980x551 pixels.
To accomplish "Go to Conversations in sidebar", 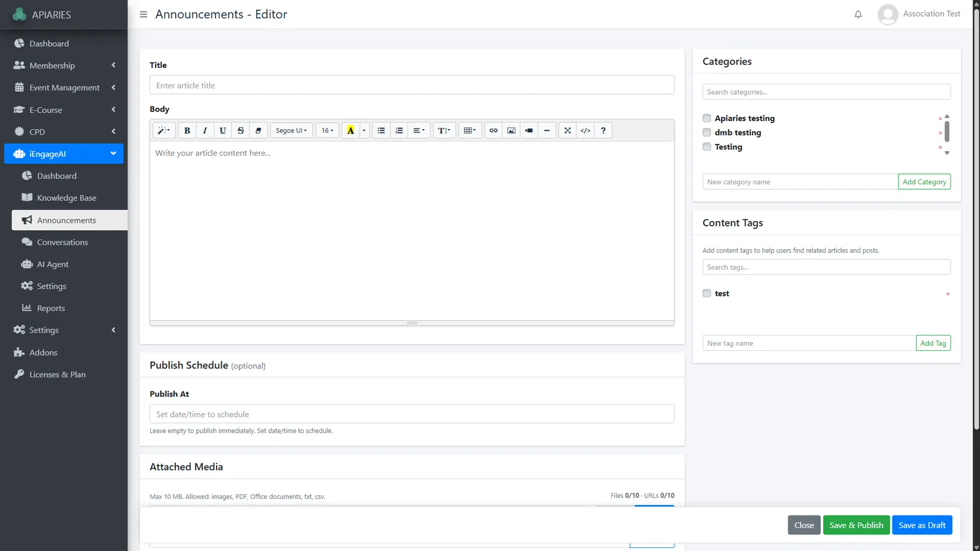I will pyautogui.click(x=69, y=242).
